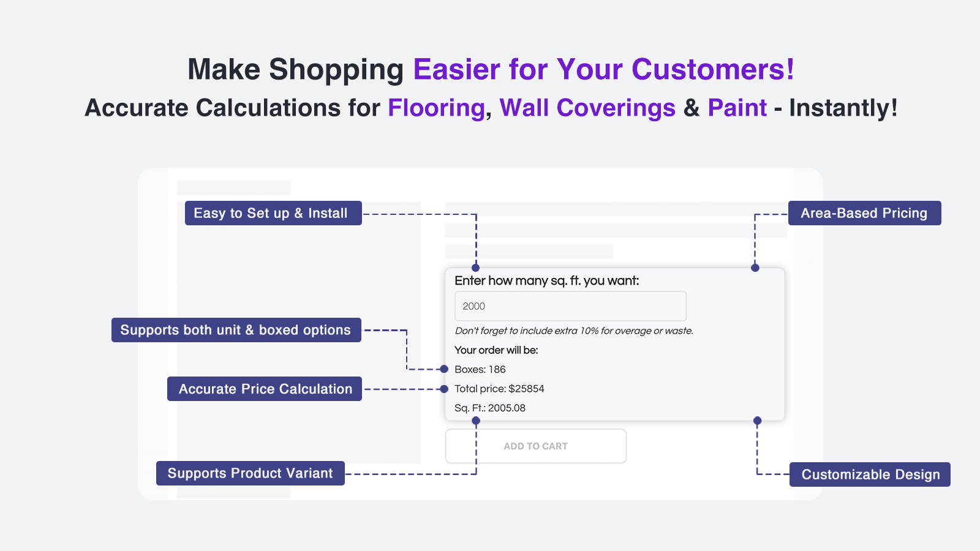Click the purple Wall Coverings text

[x=587, y=108]
